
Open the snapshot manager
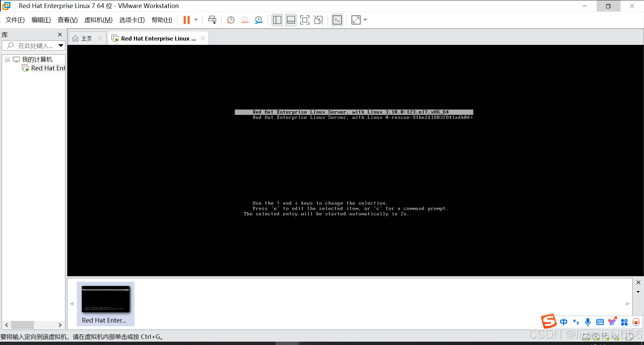(x=259, y=20)
